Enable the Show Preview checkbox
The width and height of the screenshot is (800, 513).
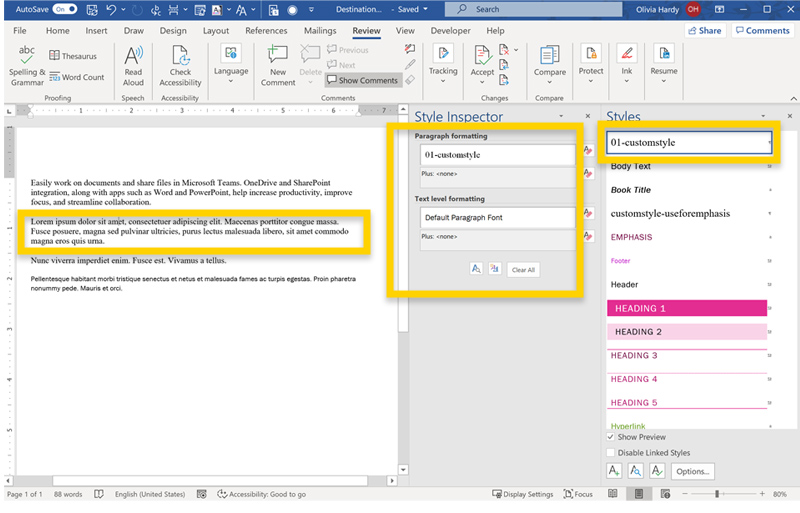point(612,437)
